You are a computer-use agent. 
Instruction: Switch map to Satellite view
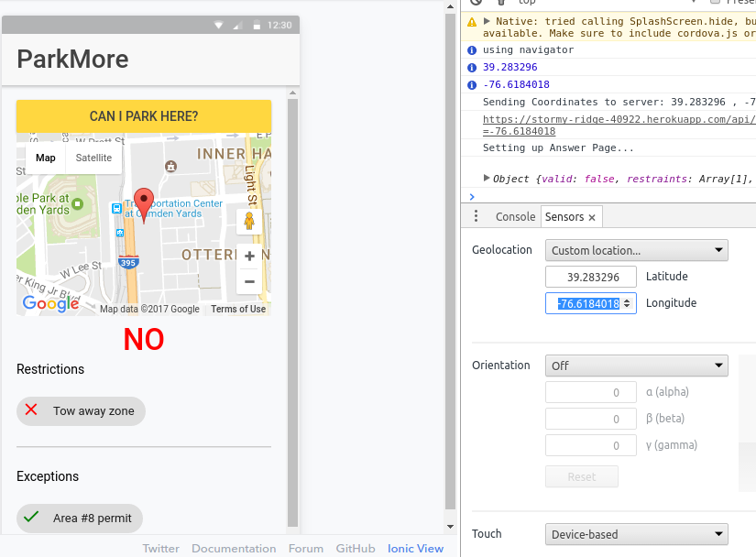pos(93,158)
